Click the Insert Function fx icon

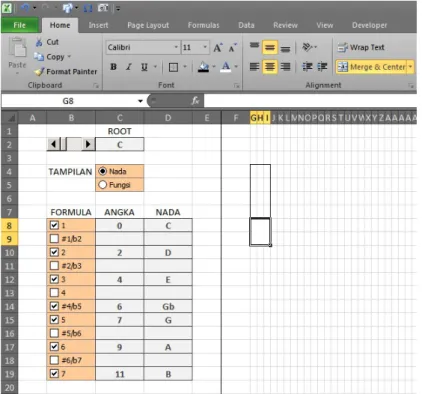pyautogui.click(x=195, y=101)
